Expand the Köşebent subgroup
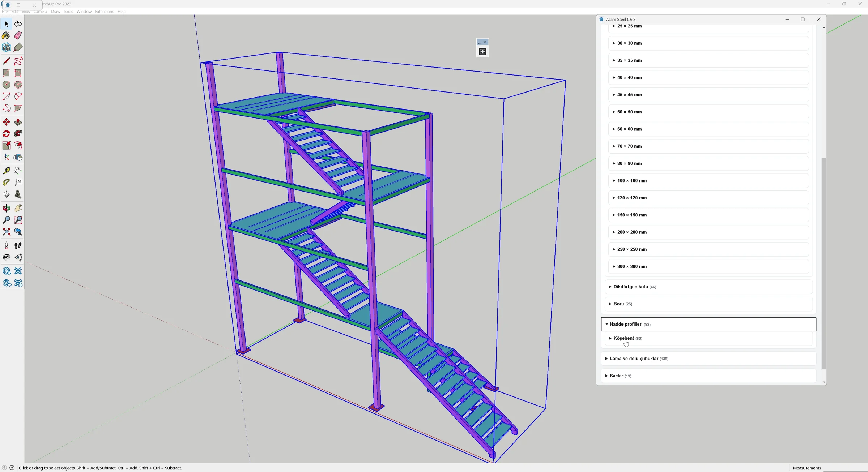 tap(708, 338)
